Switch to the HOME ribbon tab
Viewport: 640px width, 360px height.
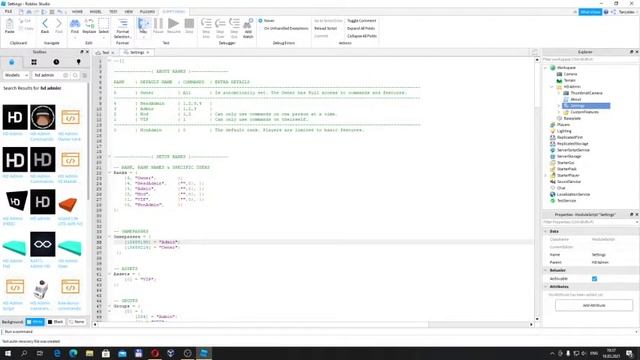click(x=77, y=11)
